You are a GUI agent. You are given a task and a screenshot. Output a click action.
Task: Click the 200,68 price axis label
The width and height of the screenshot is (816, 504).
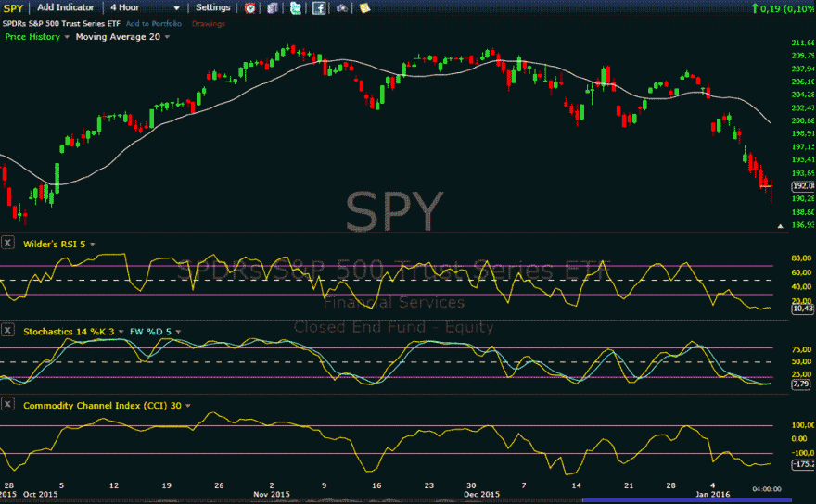pyautogui.click(x=803, y=120)
